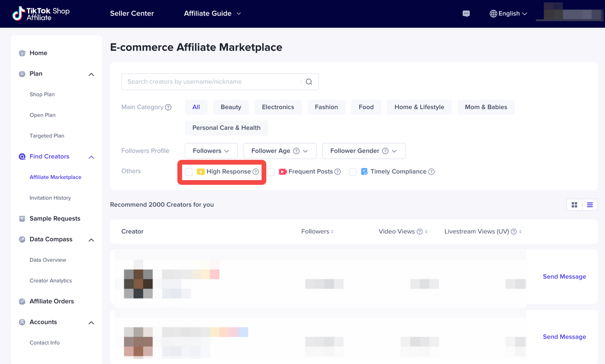Open the English language selector
Viewport: 605px width, 364px height.
coord(508,14)
